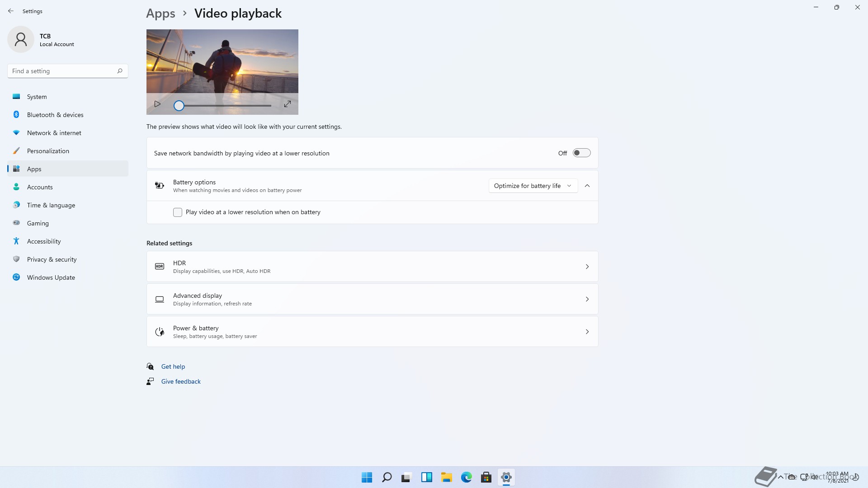Open Power & battery settings
This screenshot has width=868, height=488.
(x=372, y=332)
